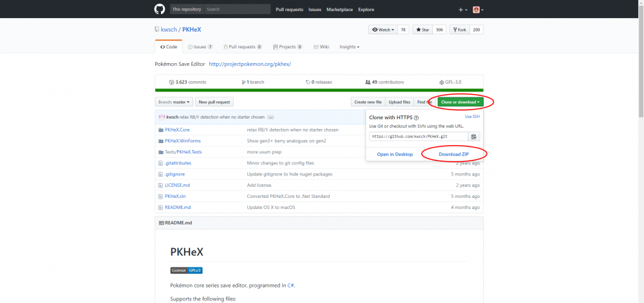Focus the repository search field

(x=236, y=10)
